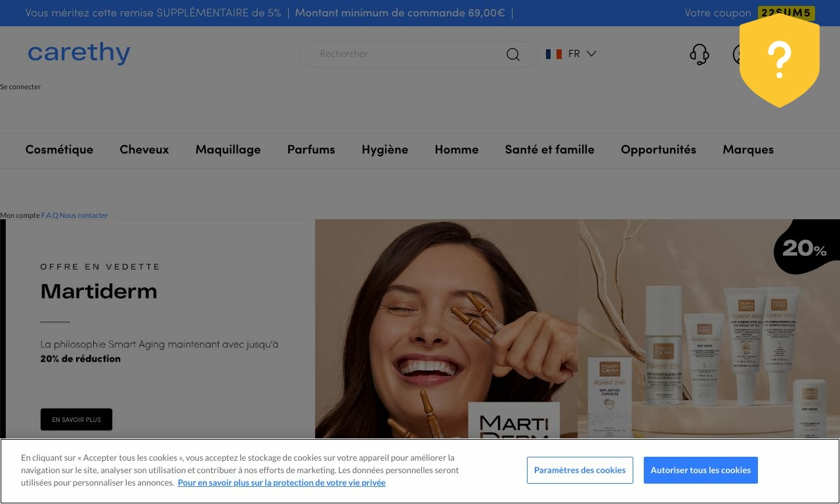The height and width of the screenshot is (504, 840).
Task: Click the Nous contacter link
Action: (83, 215)
